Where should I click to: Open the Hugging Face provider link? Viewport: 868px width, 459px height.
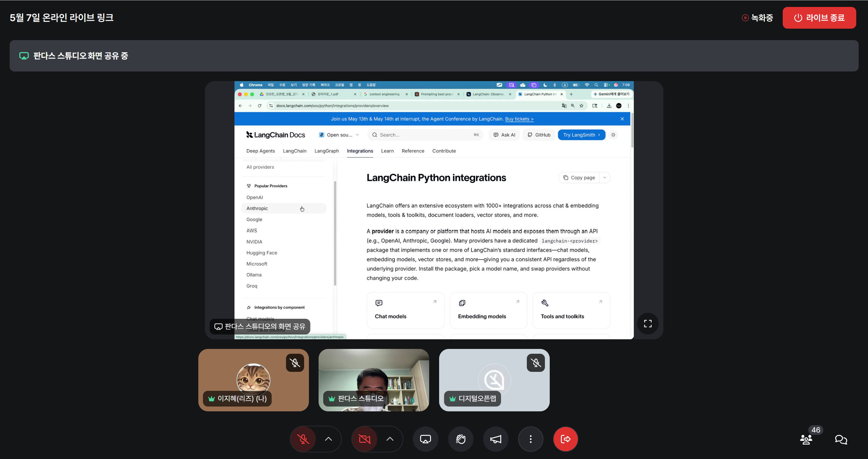point(262,253)
